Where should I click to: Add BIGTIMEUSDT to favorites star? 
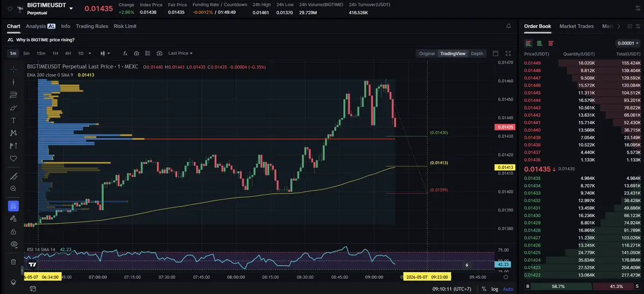pos(10,8)
